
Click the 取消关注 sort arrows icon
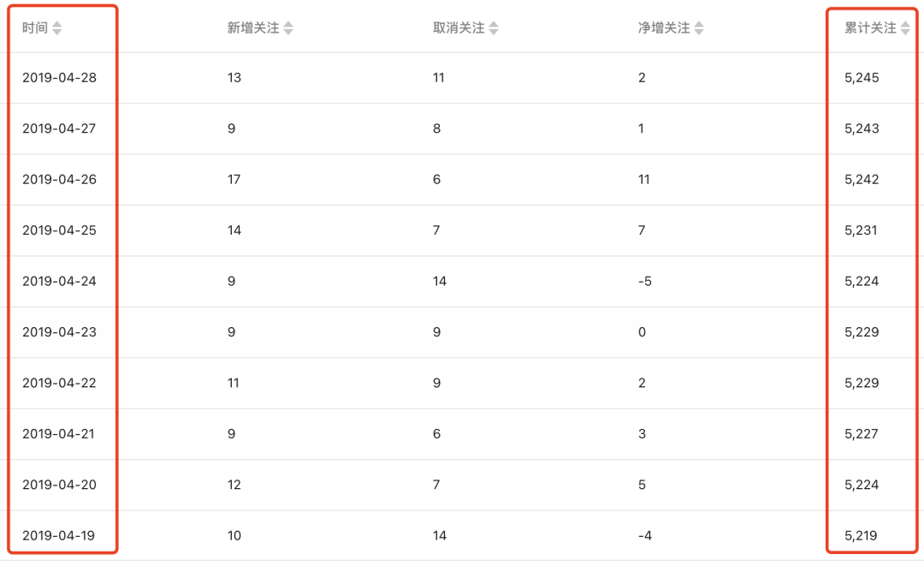[x=494, y=28]
